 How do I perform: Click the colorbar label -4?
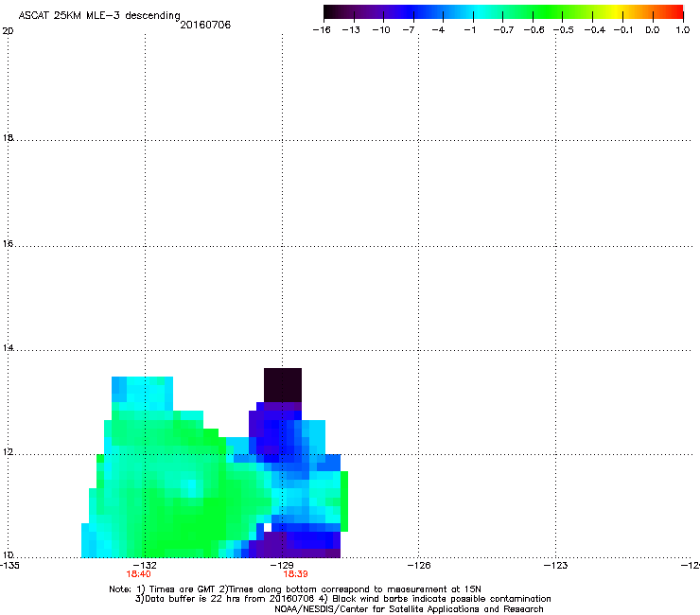tap(438, 30)
